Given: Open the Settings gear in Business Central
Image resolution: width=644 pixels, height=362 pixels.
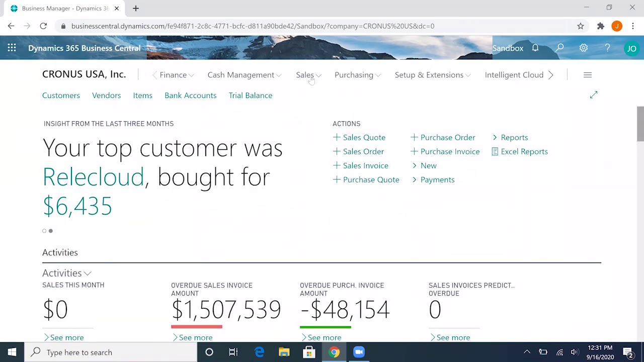Looking at the screenshot, I should 584,48.
